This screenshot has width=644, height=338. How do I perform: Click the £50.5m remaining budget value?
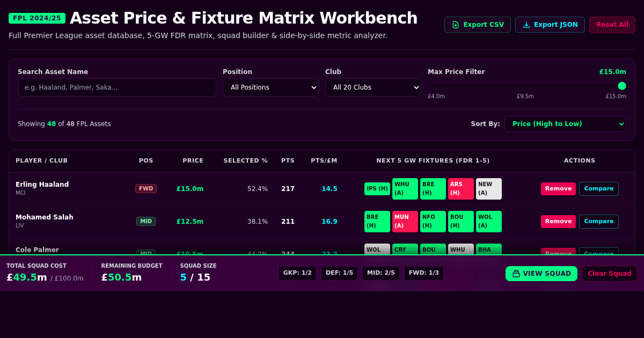click(x=121, y=277)
